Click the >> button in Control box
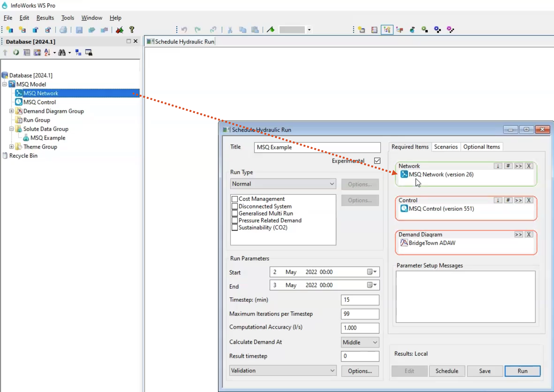The image size is (554, 392). coord(518,200)
